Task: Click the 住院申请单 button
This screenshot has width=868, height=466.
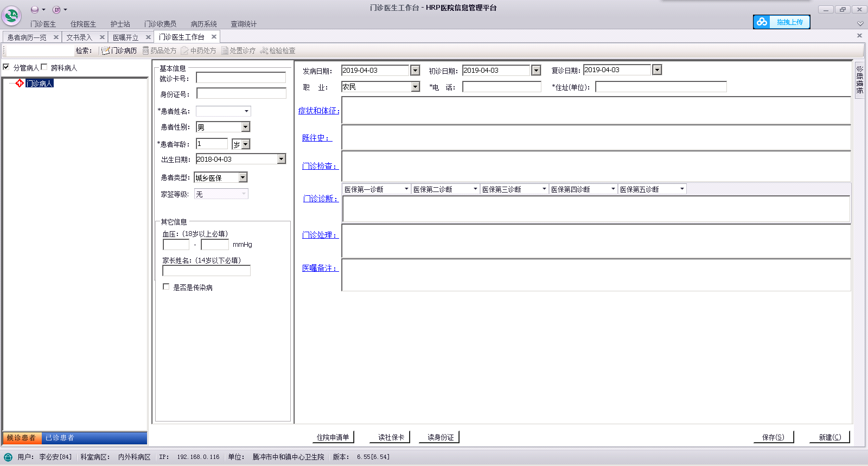Action: (x=333, y=437)
